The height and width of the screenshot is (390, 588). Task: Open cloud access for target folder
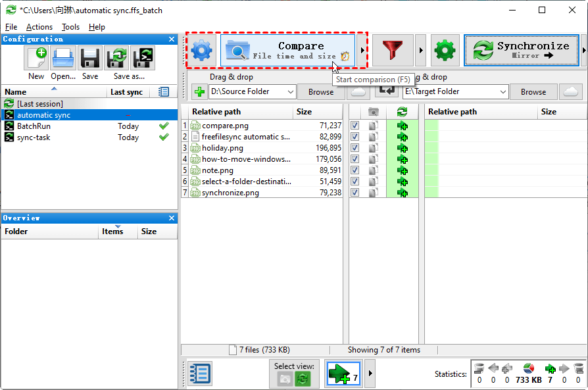[570, 92]
